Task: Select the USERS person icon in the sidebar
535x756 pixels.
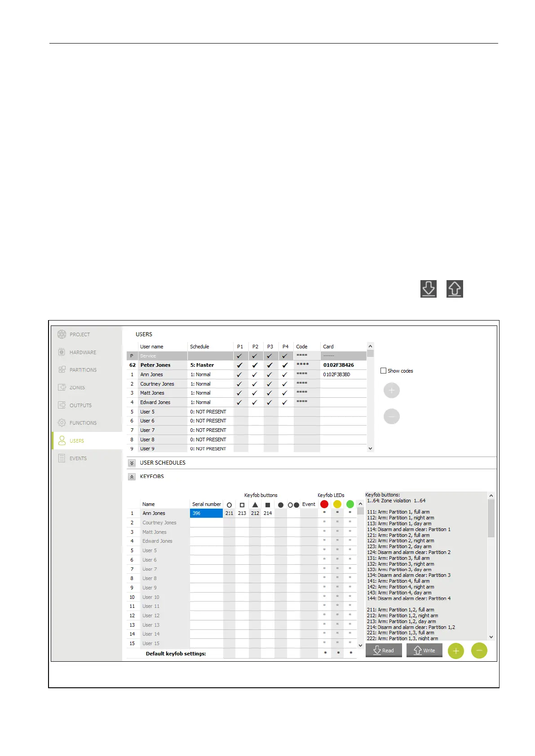Action: (x=62, y=440)
